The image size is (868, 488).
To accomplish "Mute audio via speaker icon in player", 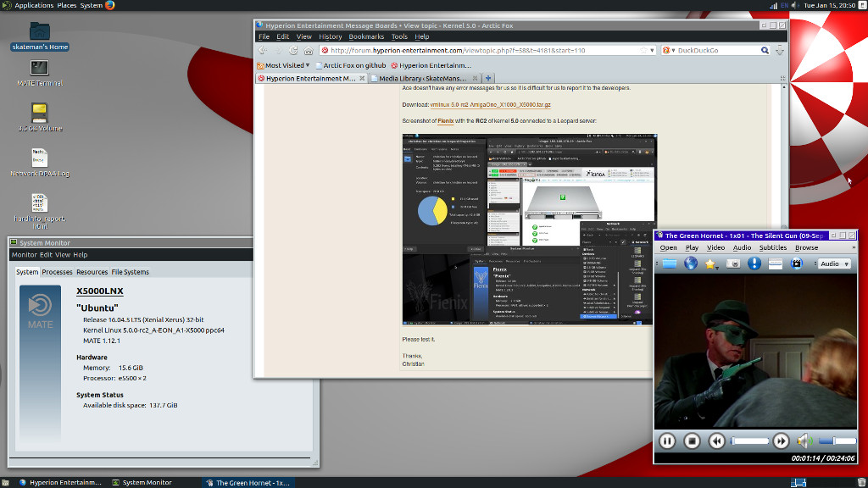I will pyautogui.click(x=804, y=441).
